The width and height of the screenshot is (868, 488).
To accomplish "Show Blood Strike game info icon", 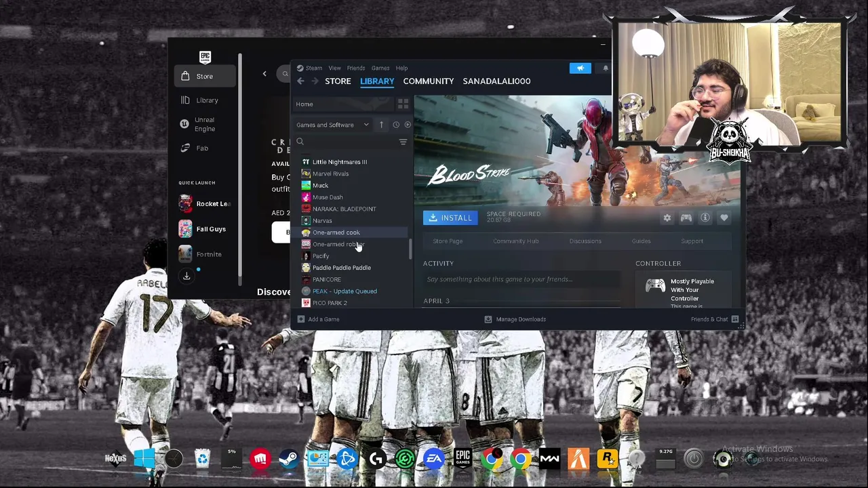I will [705, 218].
